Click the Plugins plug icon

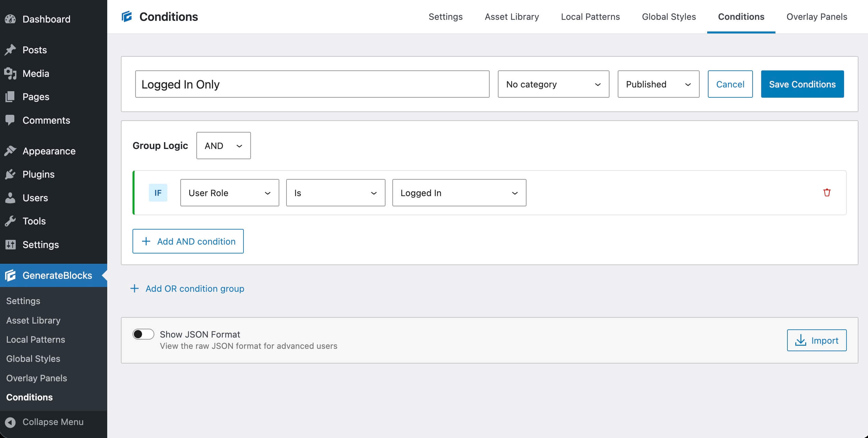[10, 174]
